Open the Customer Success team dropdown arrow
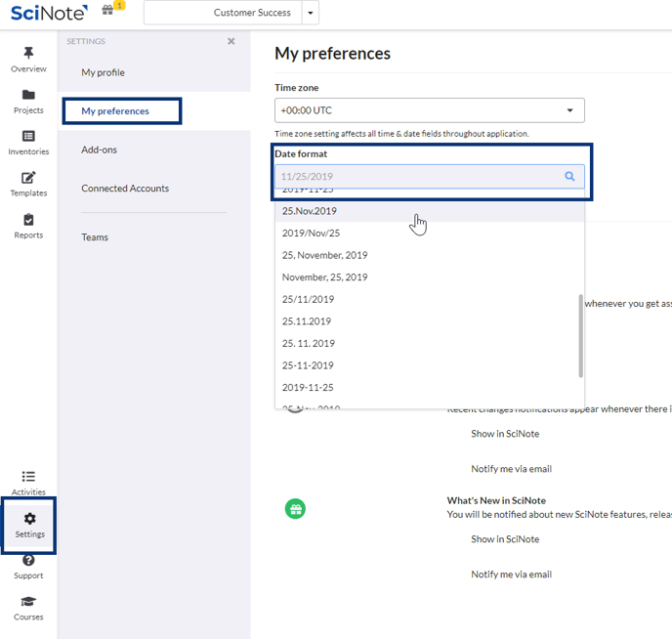The width and height of the screenshot is (672, 639). 311,13
